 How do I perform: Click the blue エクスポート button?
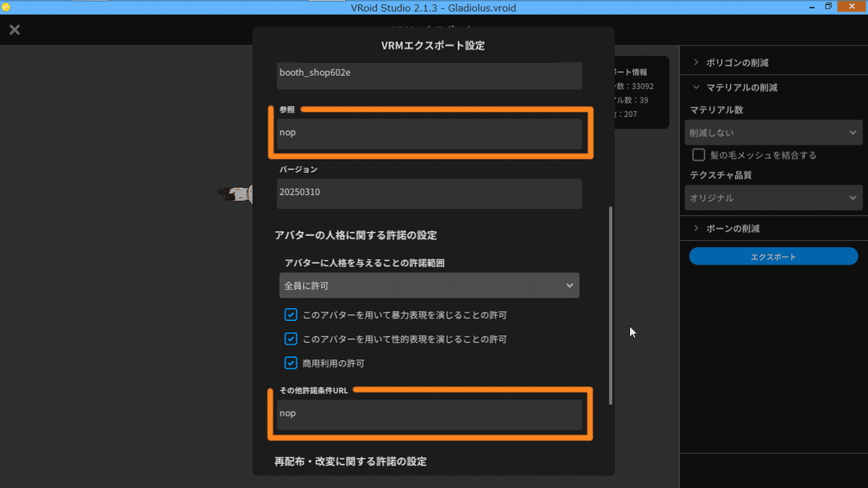click(773, 256)
